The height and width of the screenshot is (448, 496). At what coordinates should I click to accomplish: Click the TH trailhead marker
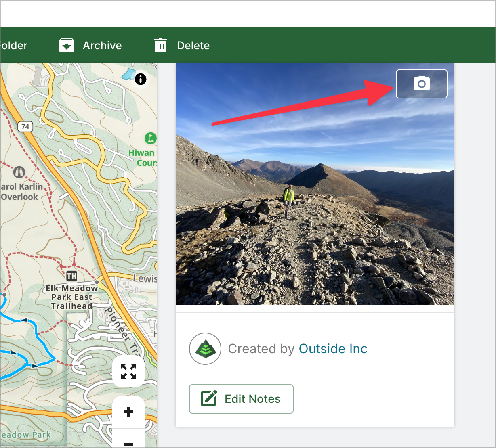click(x=71, y=276)
